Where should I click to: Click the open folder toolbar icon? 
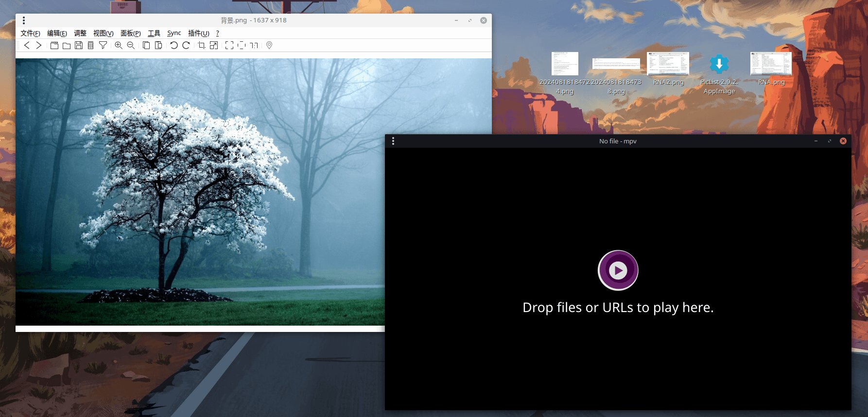click(x=67, y=45)
